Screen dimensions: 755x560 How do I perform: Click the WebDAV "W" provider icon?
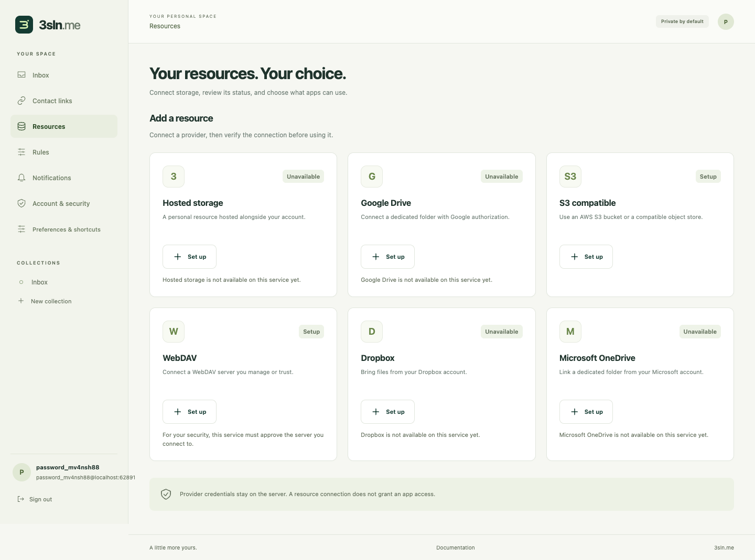[174, 332]
